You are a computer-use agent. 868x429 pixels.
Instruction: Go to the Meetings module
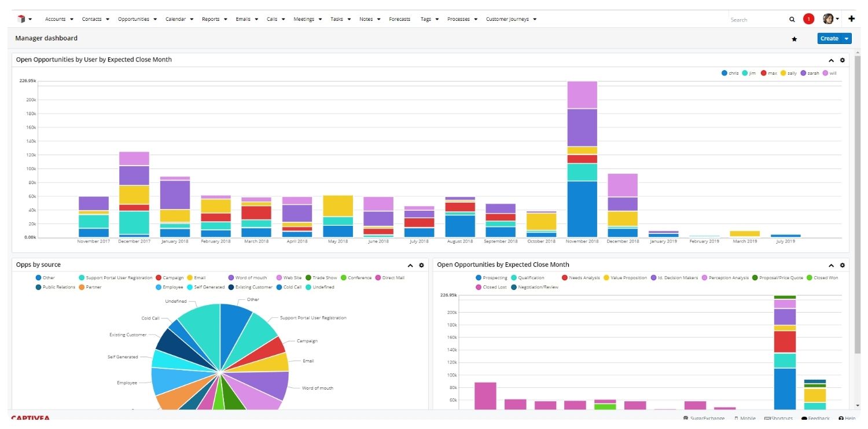point(304,19)
